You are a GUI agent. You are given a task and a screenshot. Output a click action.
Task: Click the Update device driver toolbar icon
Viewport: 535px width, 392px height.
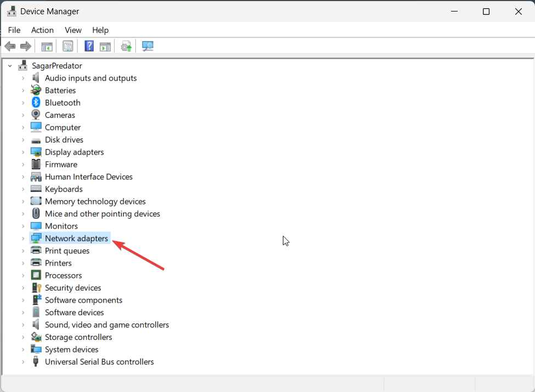126,47
